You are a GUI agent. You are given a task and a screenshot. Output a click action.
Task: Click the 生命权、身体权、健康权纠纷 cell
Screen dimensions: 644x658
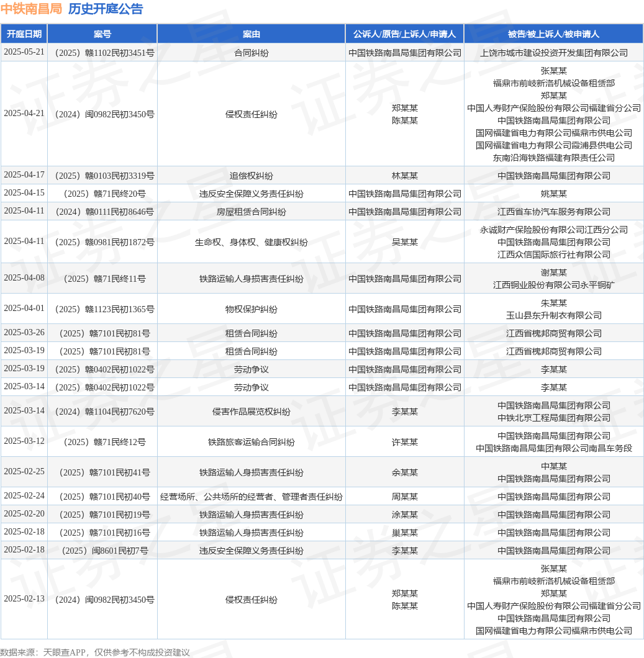pos(252,242)
